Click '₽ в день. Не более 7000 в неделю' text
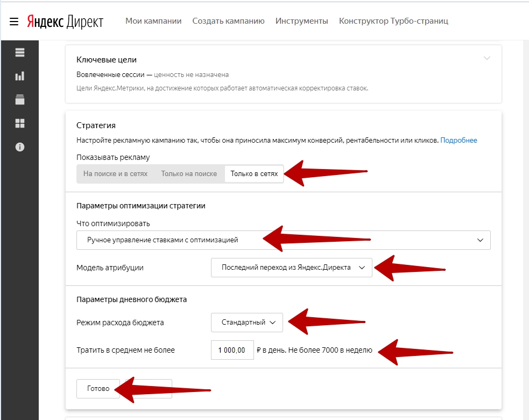The width and height of the screenshot is (529, 420). 314,350
